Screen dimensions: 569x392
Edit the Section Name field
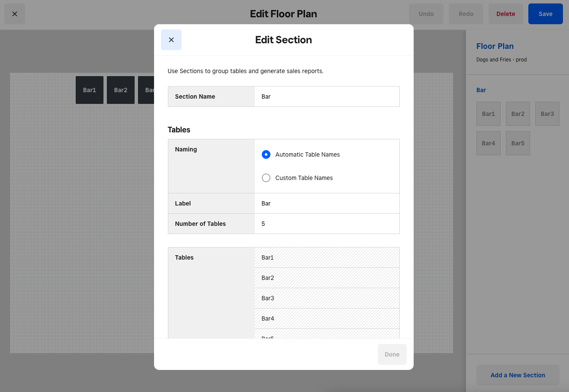[x=327, y=96]
